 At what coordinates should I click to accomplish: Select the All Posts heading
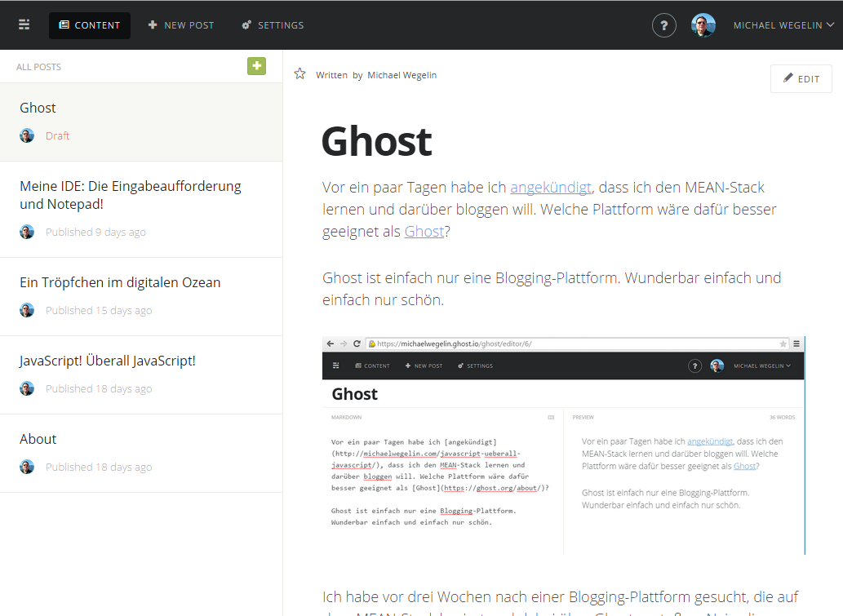[x=38, y=67]
